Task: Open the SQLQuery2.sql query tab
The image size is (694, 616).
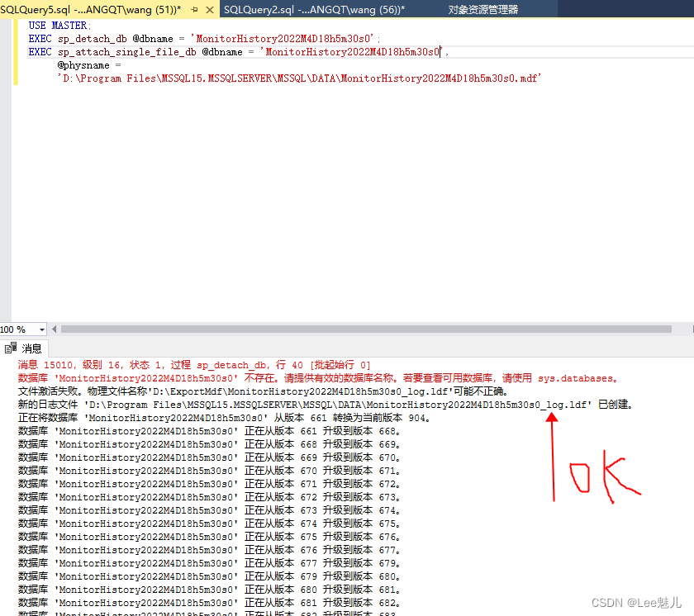Action: pyautogui.click(x=314, y=9)
